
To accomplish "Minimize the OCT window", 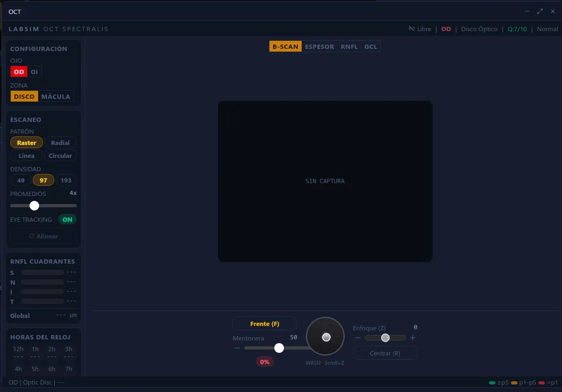I will (527, 11).
